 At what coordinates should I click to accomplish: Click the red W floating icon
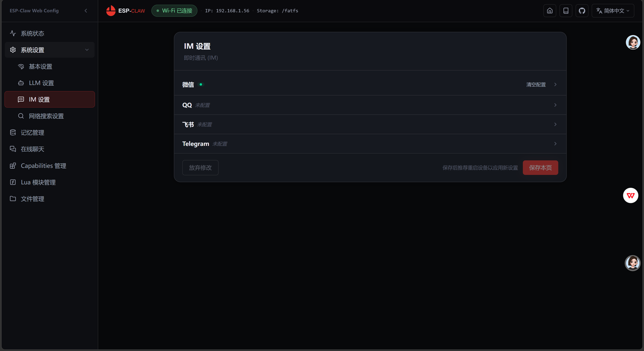coord(631,195)
